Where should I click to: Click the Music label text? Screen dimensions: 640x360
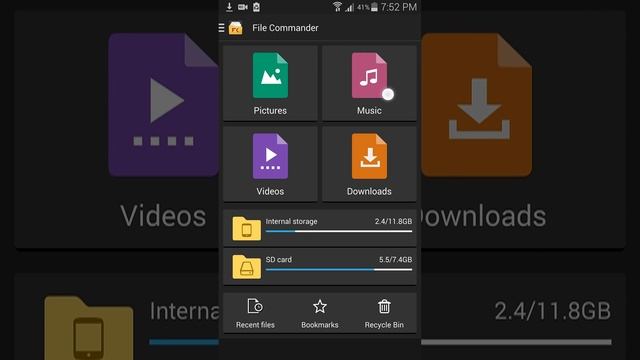369,111
